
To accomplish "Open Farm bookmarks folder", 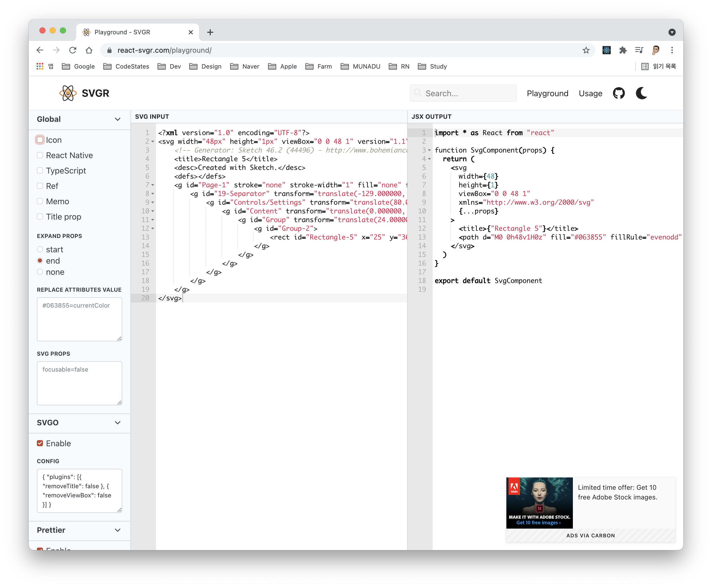I will 319,66.
